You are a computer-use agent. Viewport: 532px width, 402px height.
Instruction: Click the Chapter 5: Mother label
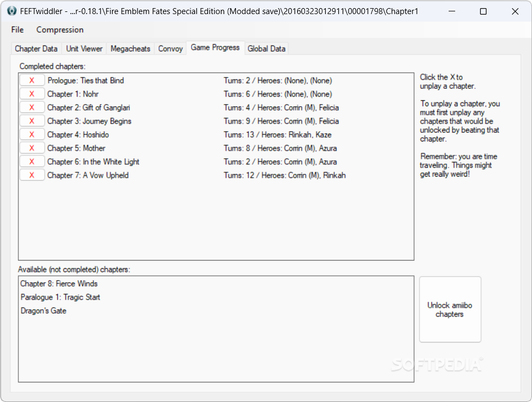[x=76, y=148]
